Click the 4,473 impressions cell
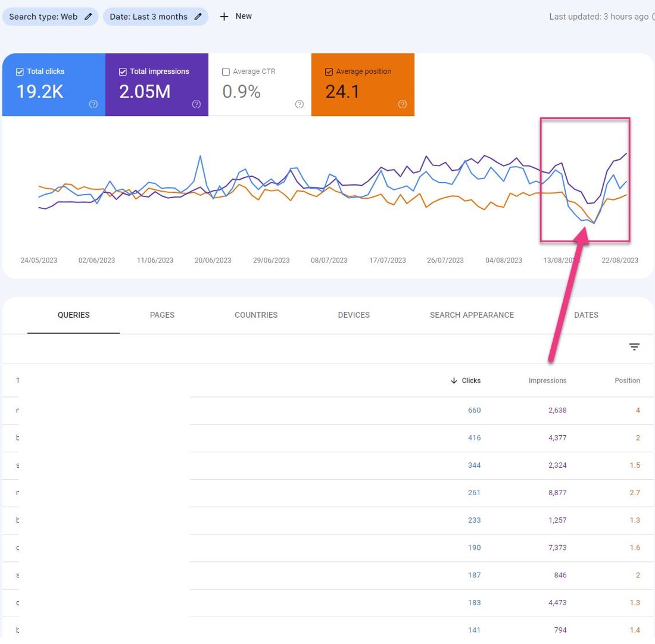 (x=557, y=603)
